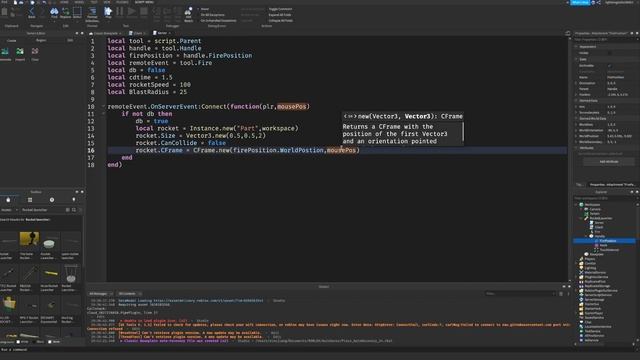
Task: Select the Black background radio option
Action: click(x=34, y=342)
